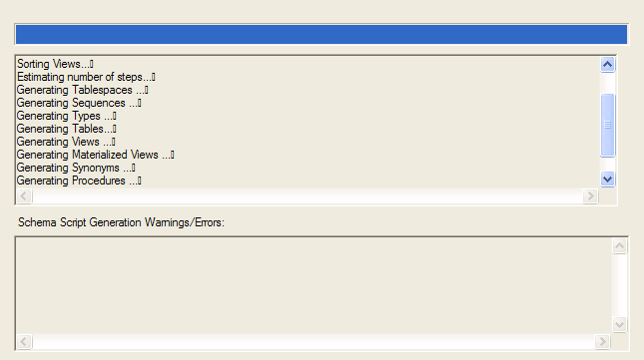Click the log list scroll right arrow
Screen dimensions: 644x360
[x=590, y=196]
